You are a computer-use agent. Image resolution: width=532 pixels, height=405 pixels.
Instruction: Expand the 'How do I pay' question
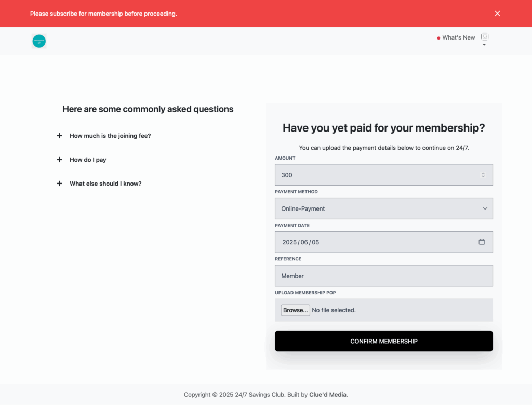87,160
